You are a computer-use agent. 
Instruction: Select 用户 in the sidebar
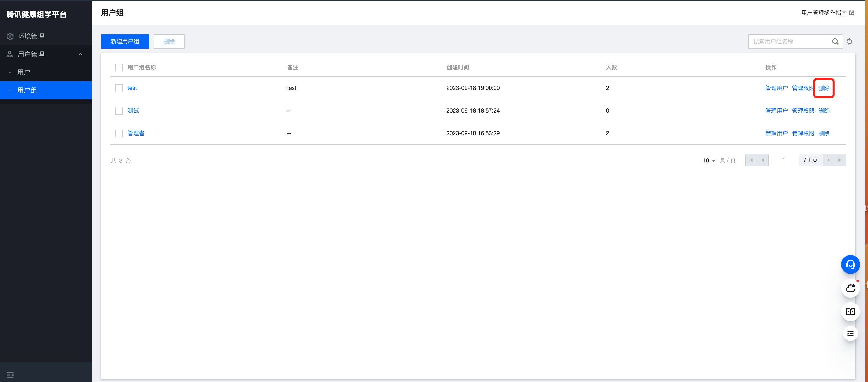[x=24, y=72]
